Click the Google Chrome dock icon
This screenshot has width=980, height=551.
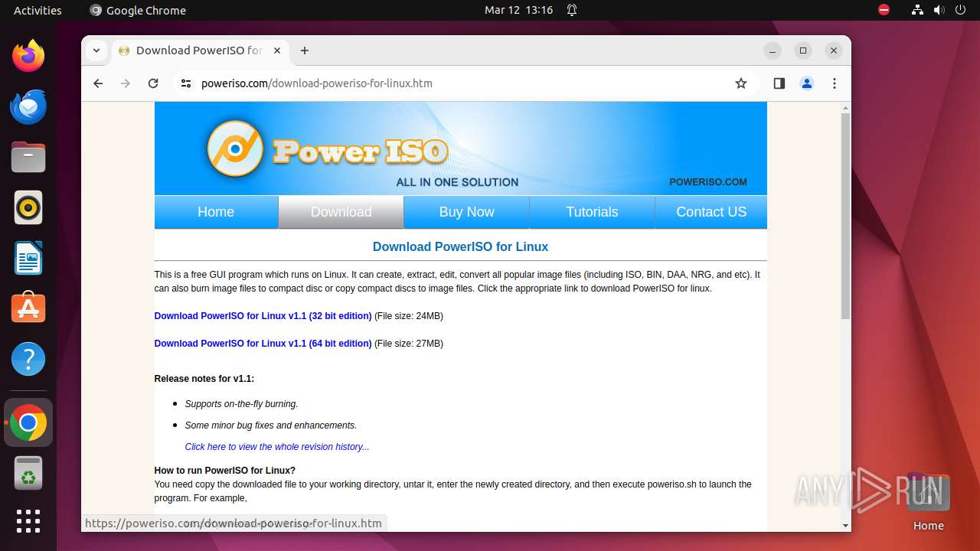click(28, 422)
